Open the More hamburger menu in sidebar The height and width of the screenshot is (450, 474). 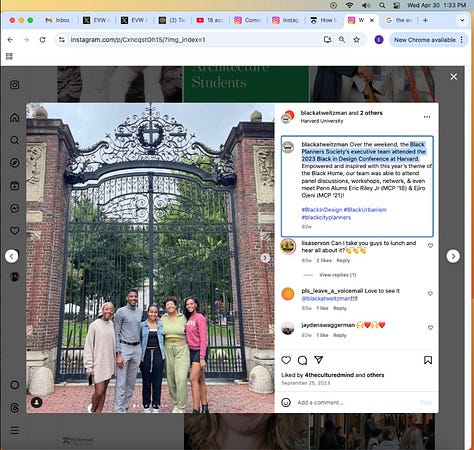pos(14,430)
